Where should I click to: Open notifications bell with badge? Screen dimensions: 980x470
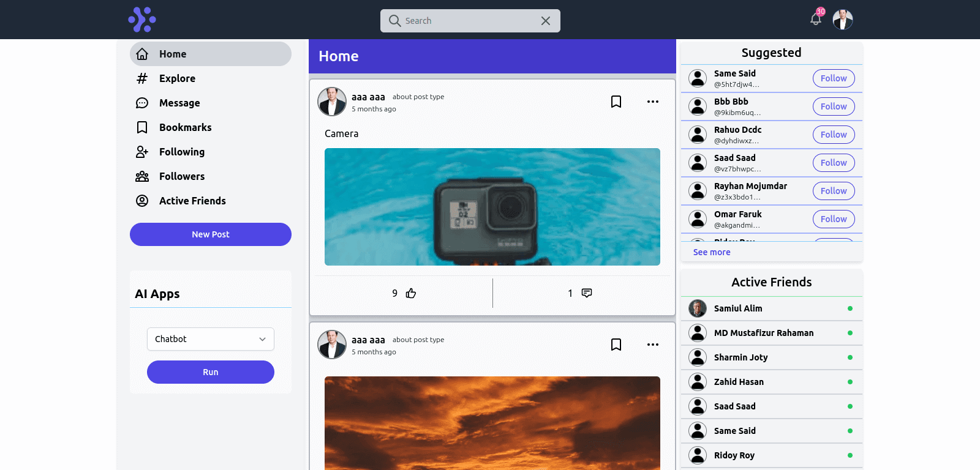pyautogui.click(x=816, y=18)
